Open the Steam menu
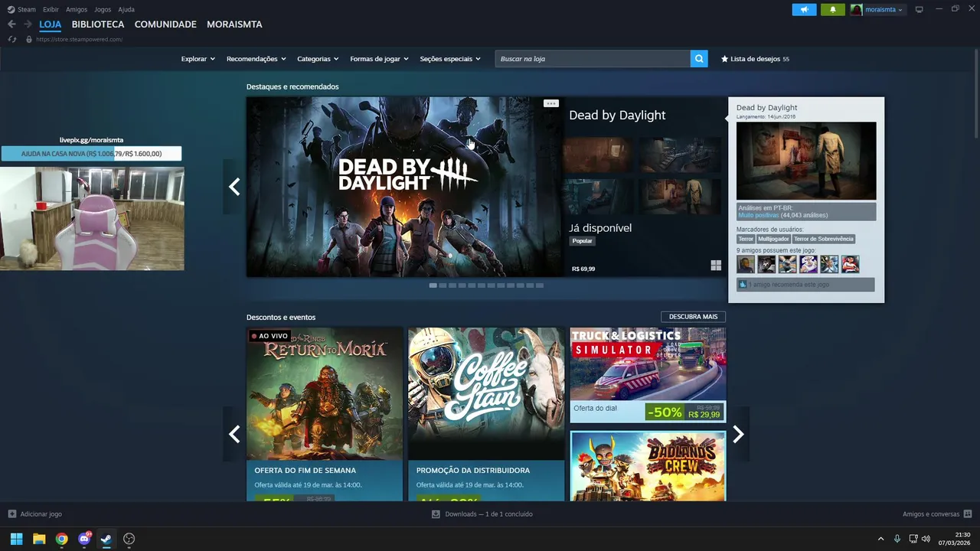This screenshot has height=551, width=980. [x=21, y=9]
